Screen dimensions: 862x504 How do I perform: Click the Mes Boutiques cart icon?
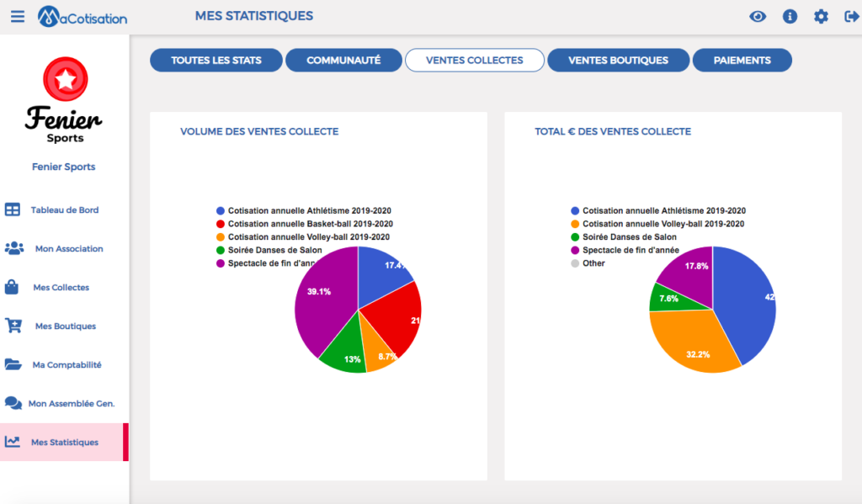tap(13, 326)
